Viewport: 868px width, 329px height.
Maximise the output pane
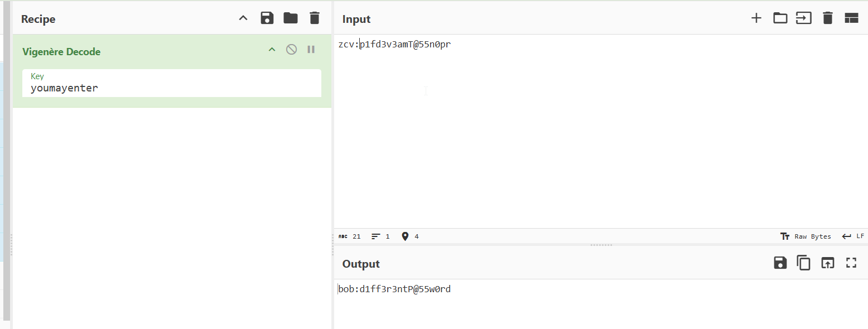point(851,263)
